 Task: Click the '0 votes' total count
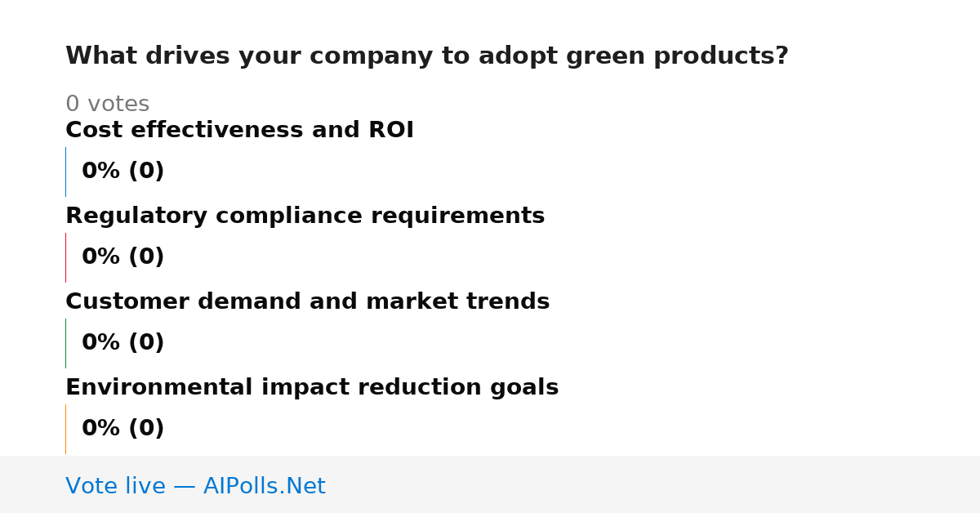click(107, 105)
